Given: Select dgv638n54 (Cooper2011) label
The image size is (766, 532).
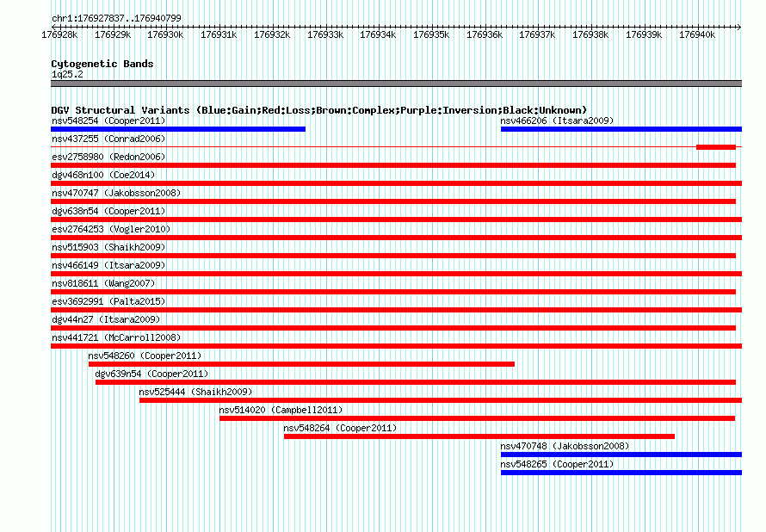Looking at the screenshot, I should pos(108,211).
